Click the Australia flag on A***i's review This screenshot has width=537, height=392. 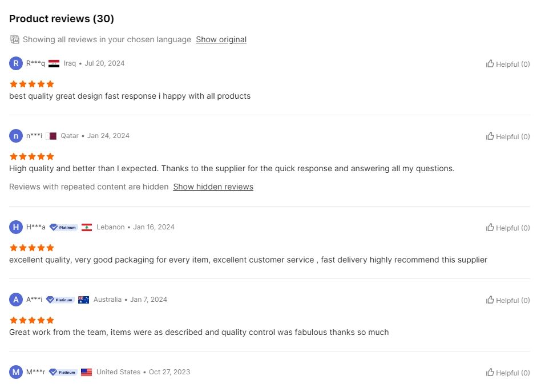(x=83, y=300)
